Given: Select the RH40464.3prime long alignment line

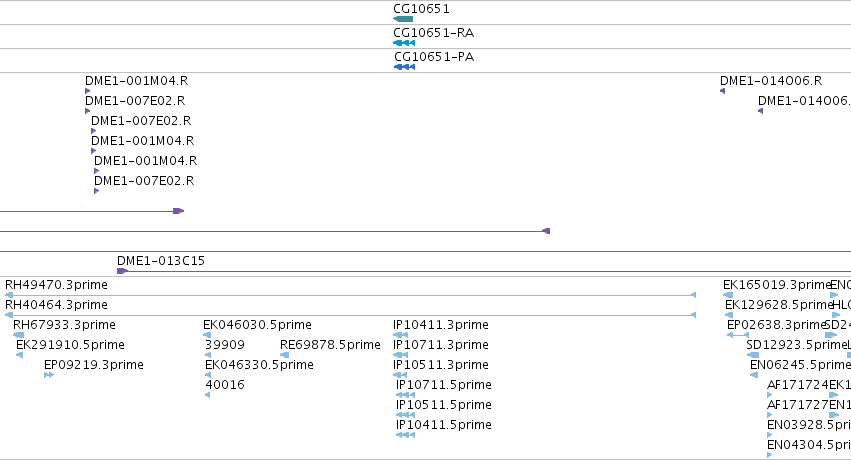Looking at the screenshot, I should point(351,315).
